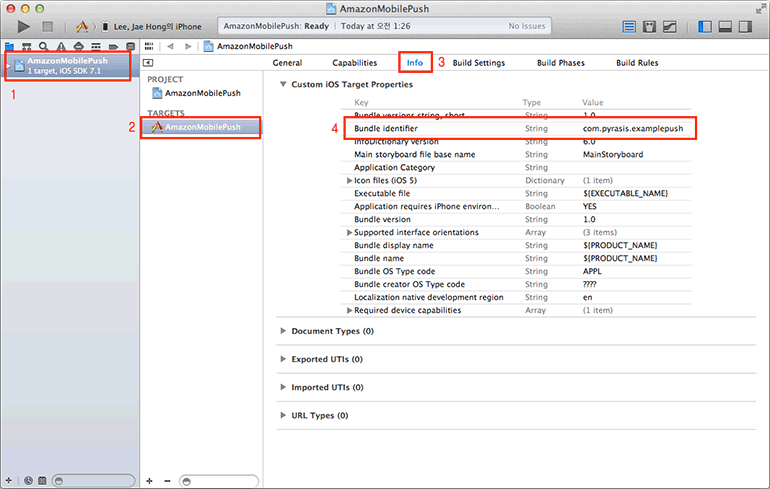Click the add target plus icon
This screenshot has height=489, width=770.
pos(150,481)
